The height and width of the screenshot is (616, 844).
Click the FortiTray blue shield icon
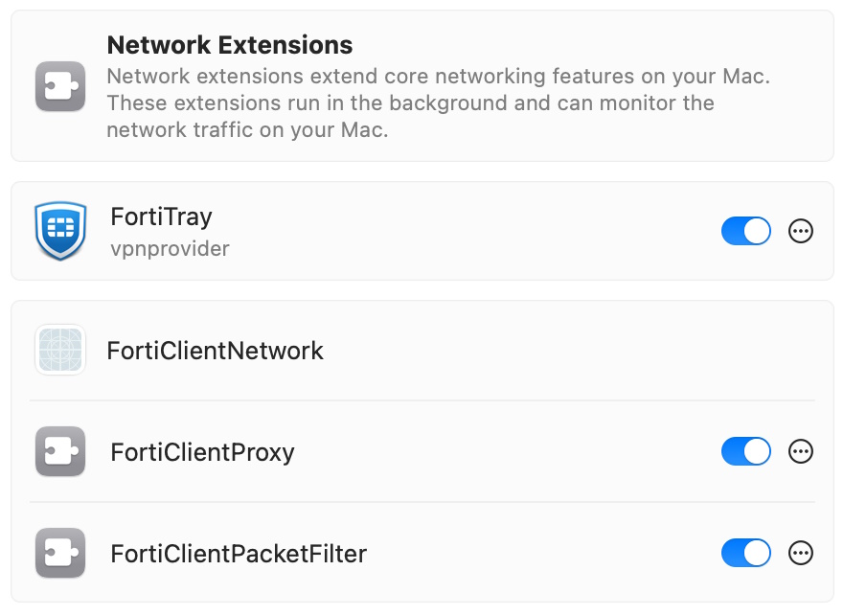click(60, 231)
